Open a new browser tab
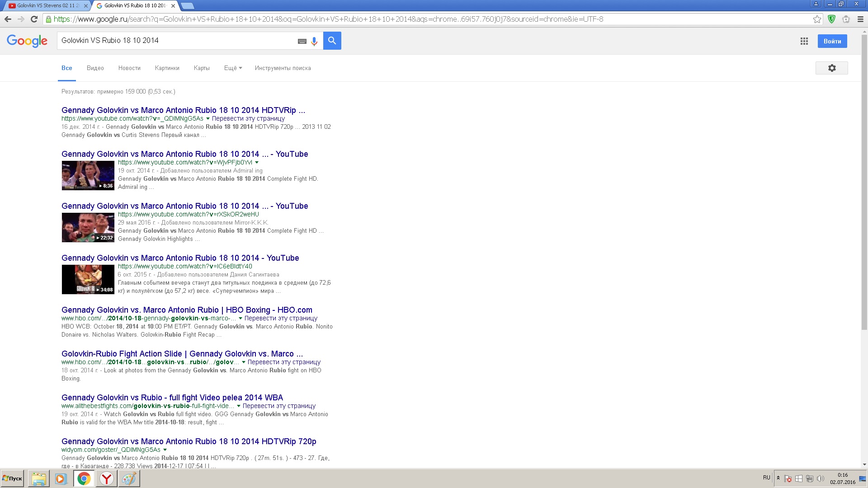 tap(187, 6)
